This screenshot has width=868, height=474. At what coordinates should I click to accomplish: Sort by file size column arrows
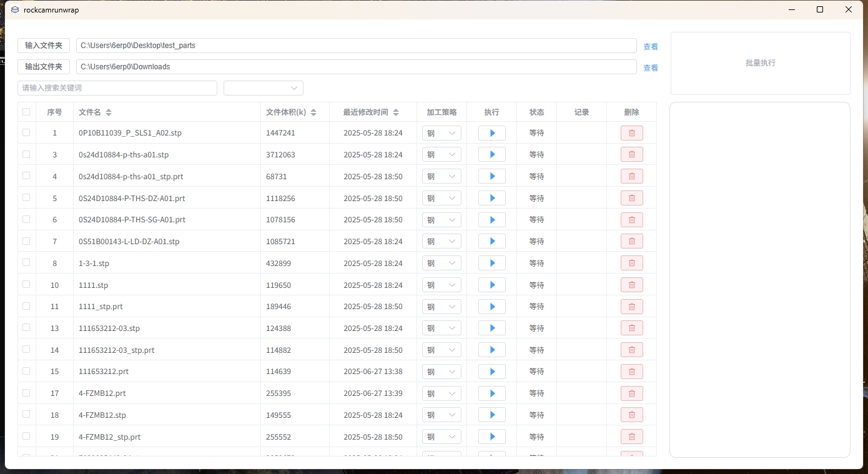click(313, 112)
